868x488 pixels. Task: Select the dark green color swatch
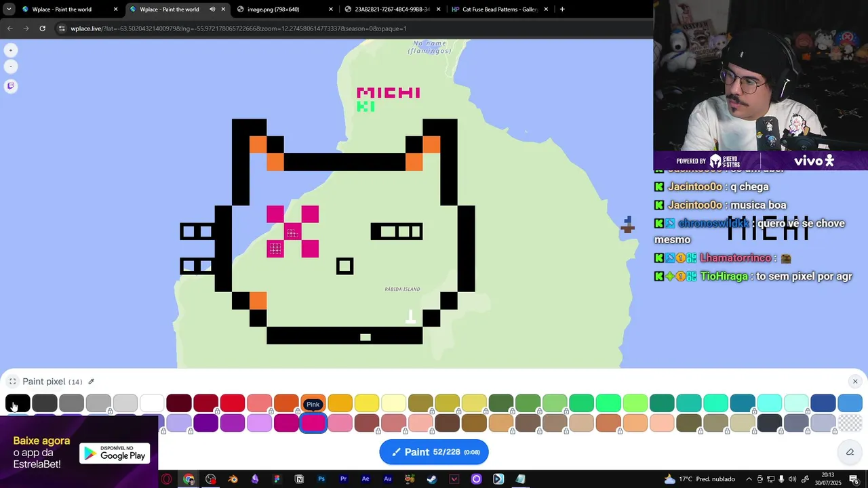click(x=501, y=403)
